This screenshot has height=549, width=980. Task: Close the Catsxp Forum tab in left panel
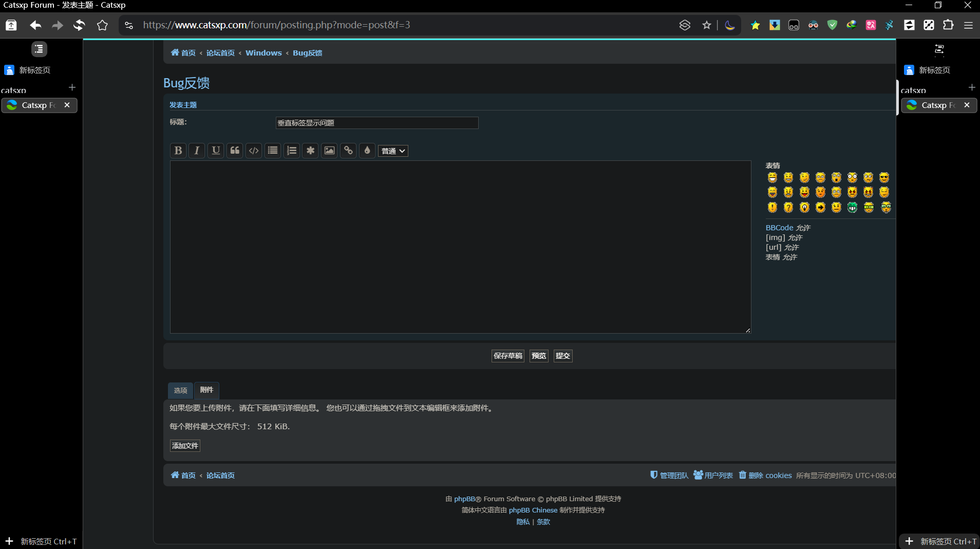(67, 105)
